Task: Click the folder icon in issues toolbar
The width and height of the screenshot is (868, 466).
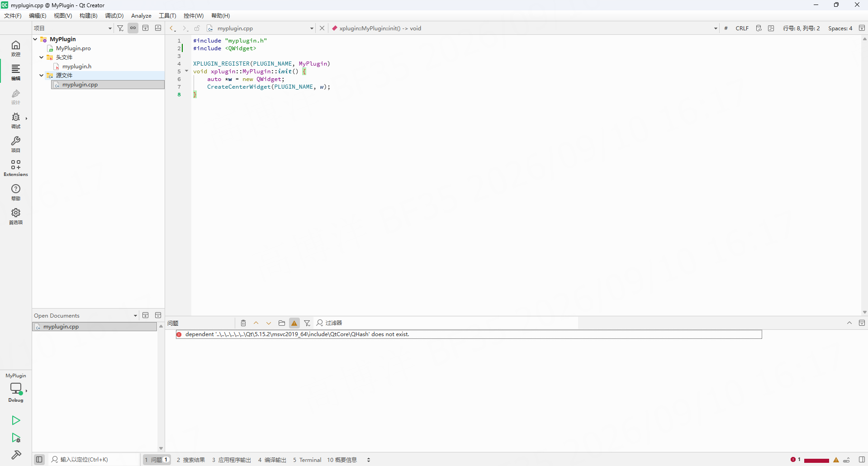Action: click(x=282, y=323)
